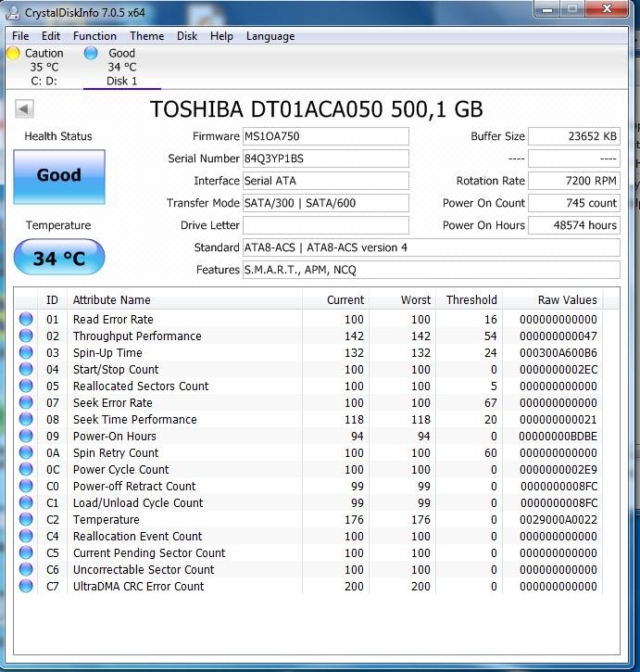This screenshot has width=640, height=672.
Task: Click the Worst column header
Action: pos(403,300)
